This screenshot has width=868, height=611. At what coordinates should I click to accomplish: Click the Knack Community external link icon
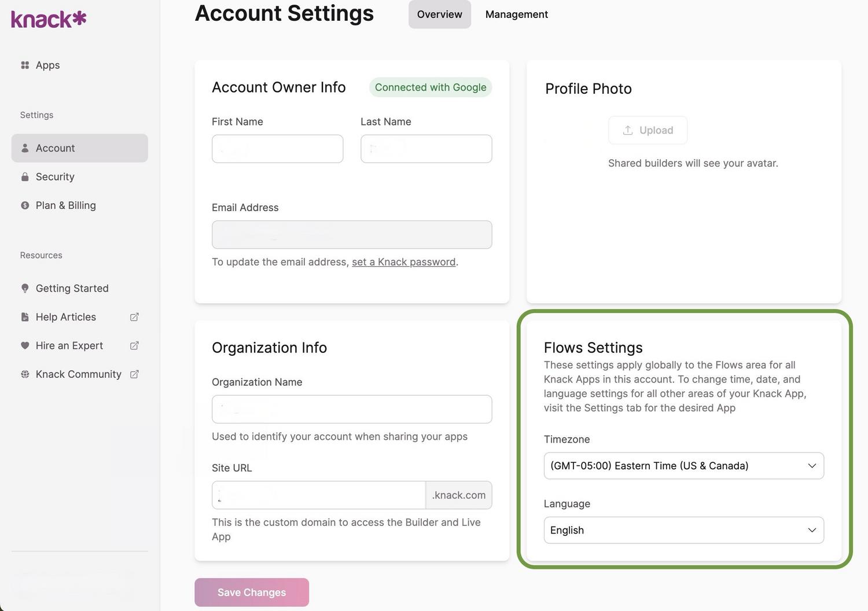pyautogui.click(x=134, y=374)
